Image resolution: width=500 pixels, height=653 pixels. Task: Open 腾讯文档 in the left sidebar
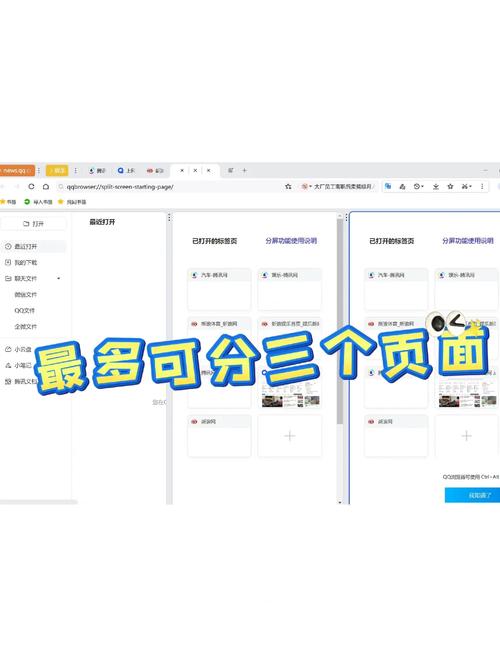21,381
